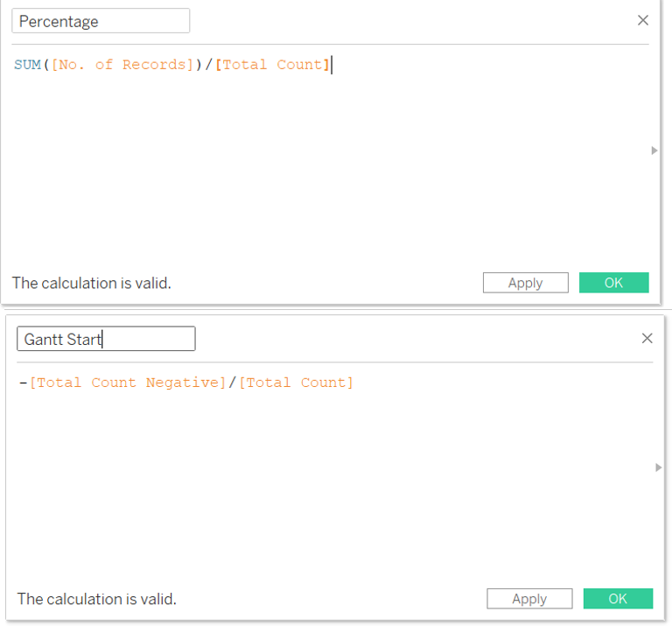
Task: Click [Total Count] in the Gantt Start formula
Action: [297, 383]
